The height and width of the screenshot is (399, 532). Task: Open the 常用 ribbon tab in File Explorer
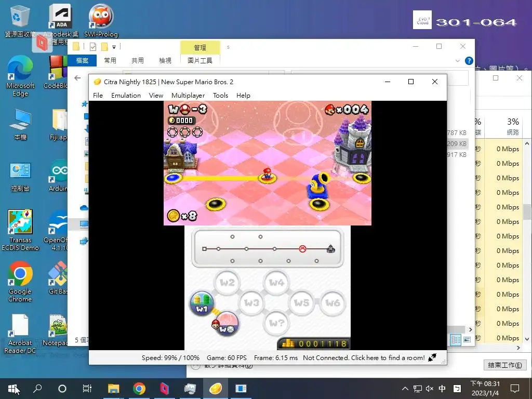[x=110, y=60]
